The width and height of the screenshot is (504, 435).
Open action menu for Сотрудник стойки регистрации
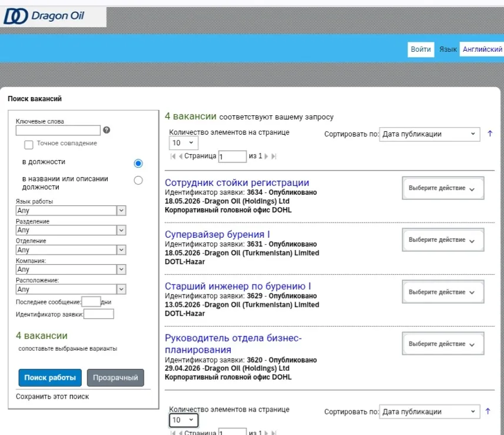(443, 188)
